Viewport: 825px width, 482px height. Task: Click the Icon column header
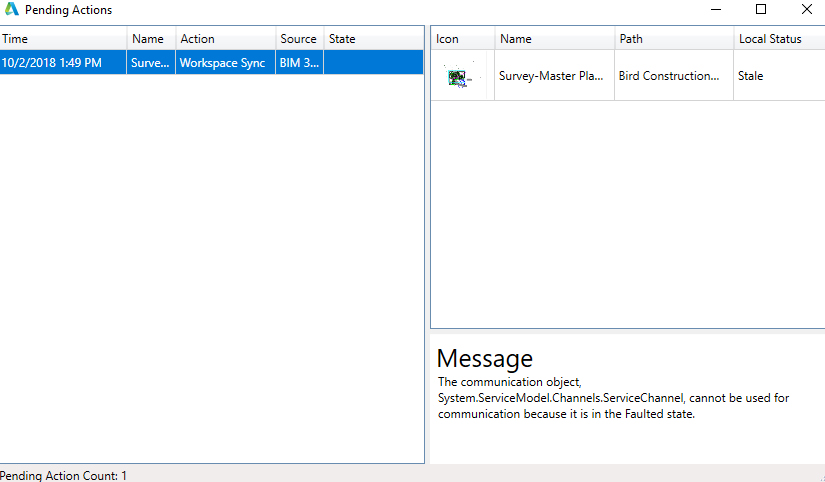[463, 39]
